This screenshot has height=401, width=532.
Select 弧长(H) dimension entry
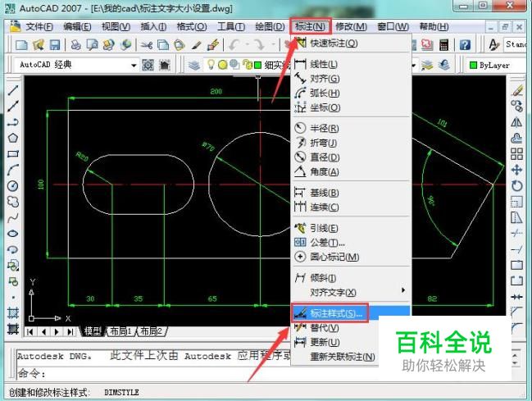point(351,93)
